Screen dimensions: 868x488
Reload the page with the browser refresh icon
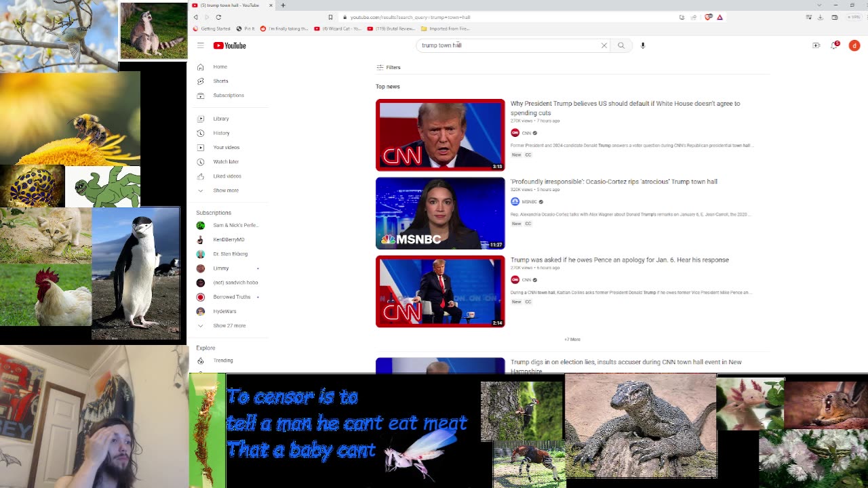218,17
